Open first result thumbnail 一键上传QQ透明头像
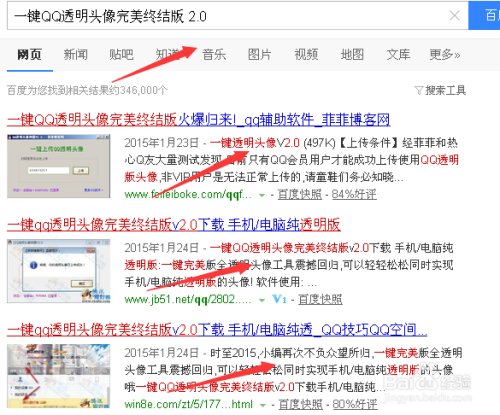Screen dimensions: 500x415 click(x=59, y=166)
